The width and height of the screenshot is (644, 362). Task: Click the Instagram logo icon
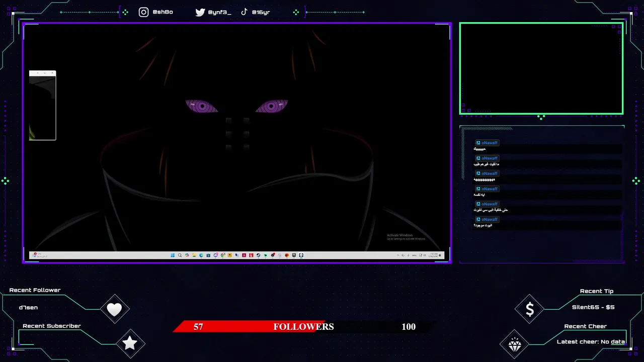click(x=144, y=12)
